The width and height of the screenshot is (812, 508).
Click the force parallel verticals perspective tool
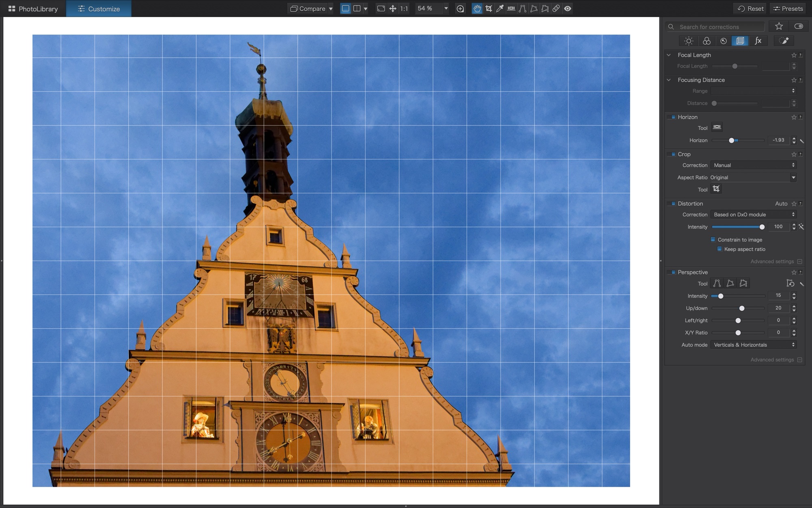tap(717, 283)
